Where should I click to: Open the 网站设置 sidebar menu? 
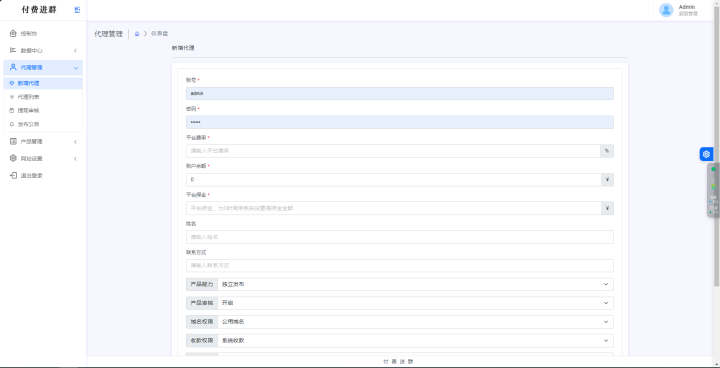(x=43, y=159)
